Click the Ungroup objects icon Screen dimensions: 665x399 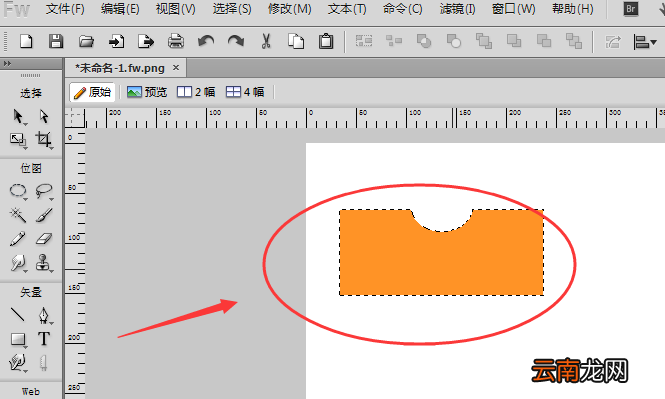tap(394, 41)
